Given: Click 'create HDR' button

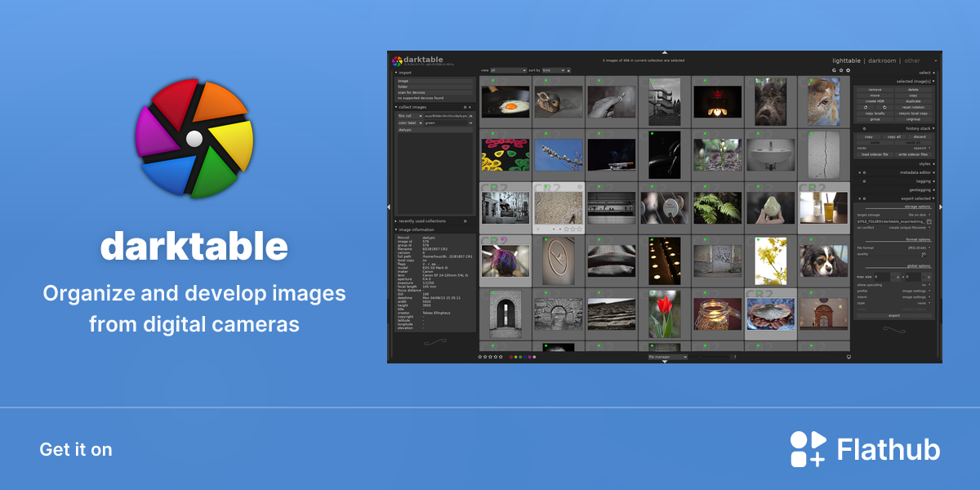Looking at the screenshot, I should click(x=875, y=101).
